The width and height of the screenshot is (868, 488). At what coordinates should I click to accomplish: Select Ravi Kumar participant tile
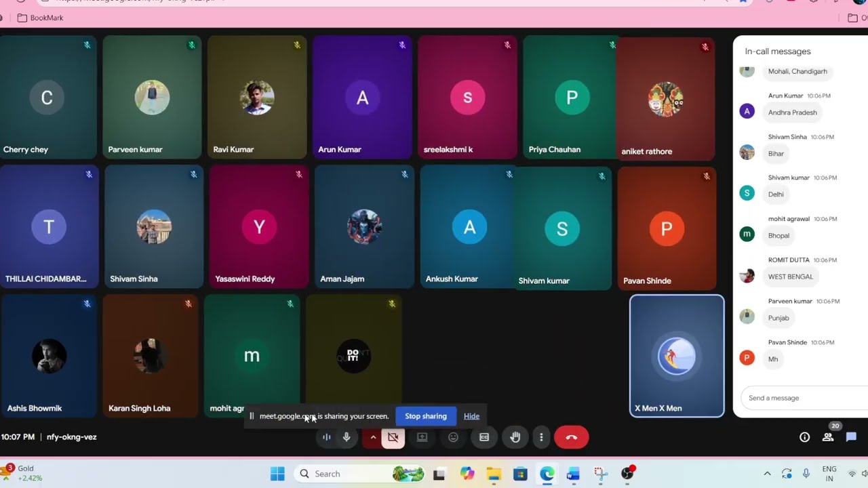(257, 98)
